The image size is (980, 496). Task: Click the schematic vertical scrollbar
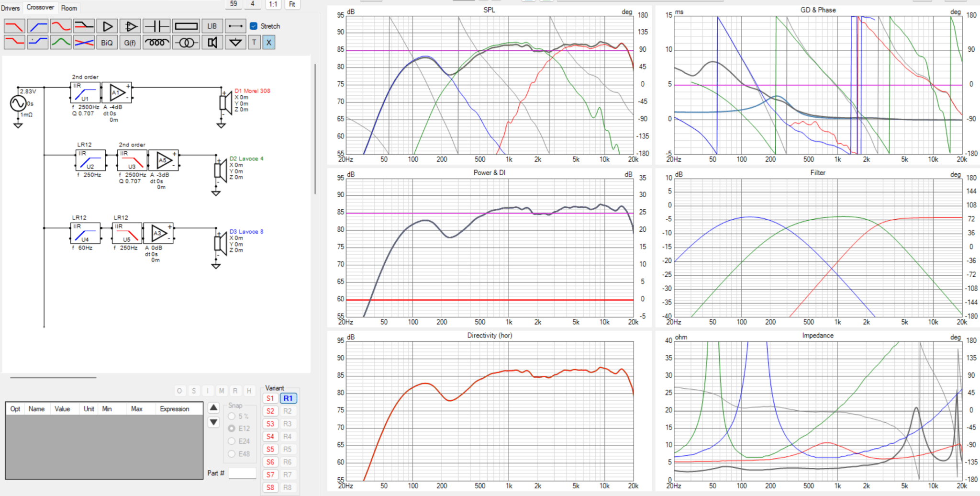315,128
